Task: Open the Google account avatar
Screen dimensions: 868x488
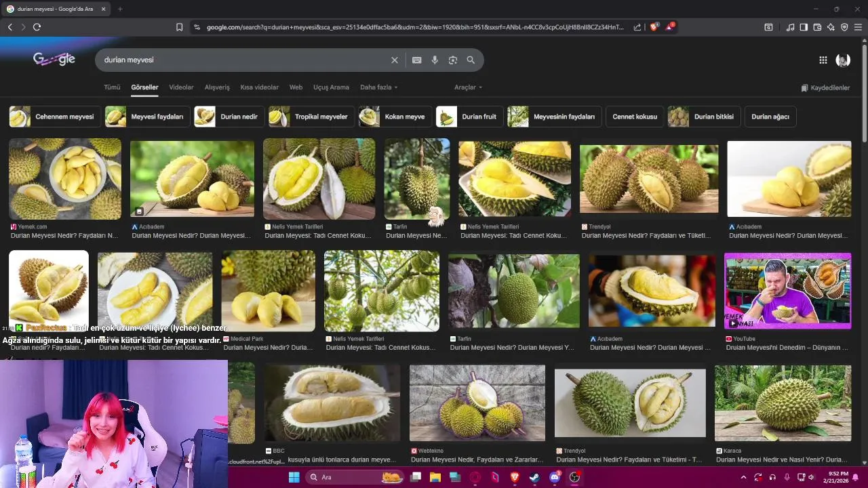Action: coord(843,60)
